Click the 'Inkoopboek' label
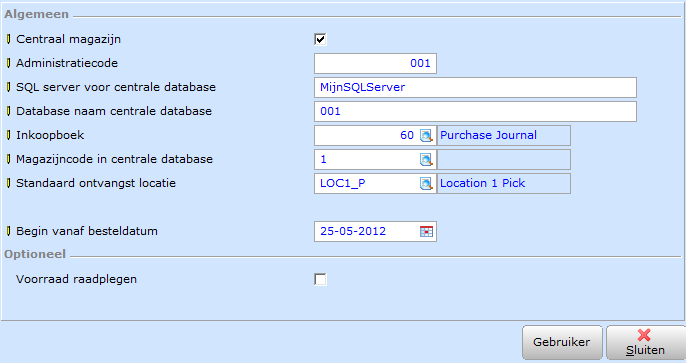Image resolution: width=686 pixels, height=363 pixels. point(50,135)
